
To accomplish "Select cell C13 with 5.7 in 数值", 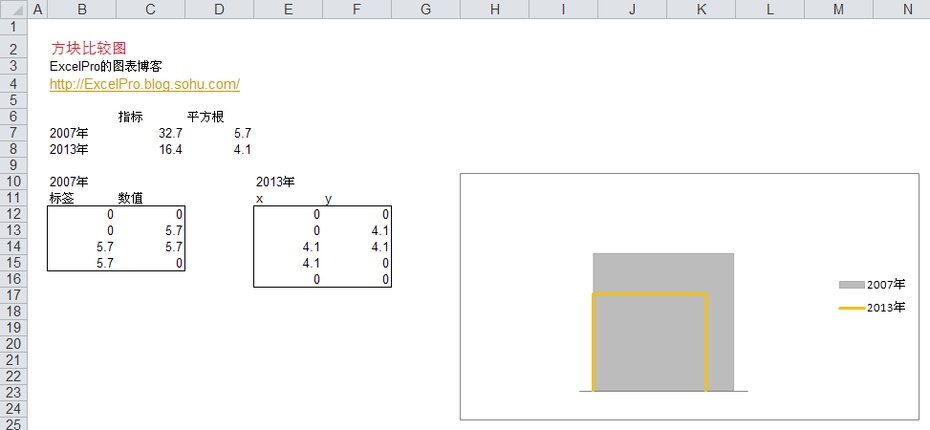I will [150, 230].
